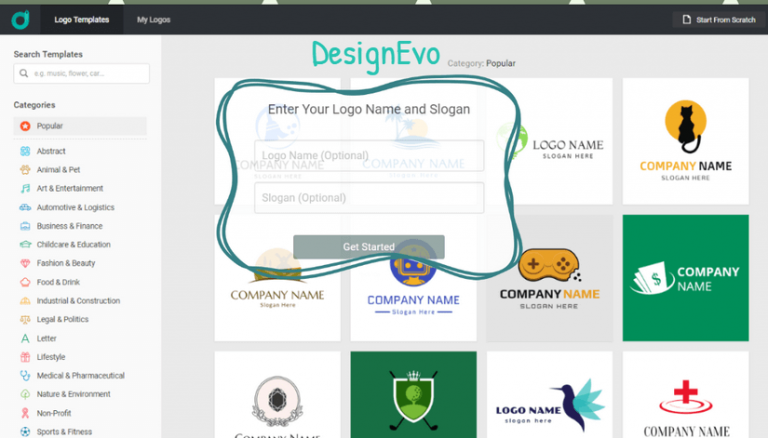Click the DesignEvo logo icon in header
Screen dimensions: 768x438
(x=20, y=19)
